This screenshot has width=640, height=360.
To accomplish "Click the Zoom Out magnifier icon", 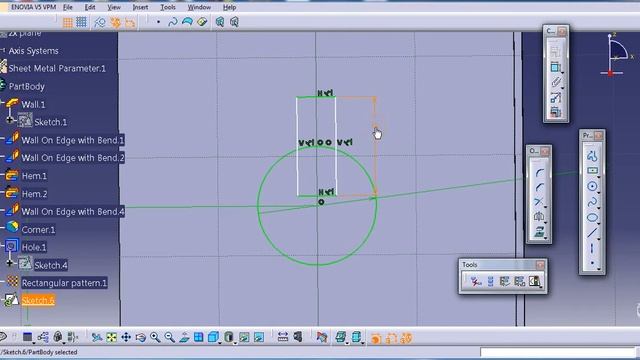I will click(x=169, y=337).
